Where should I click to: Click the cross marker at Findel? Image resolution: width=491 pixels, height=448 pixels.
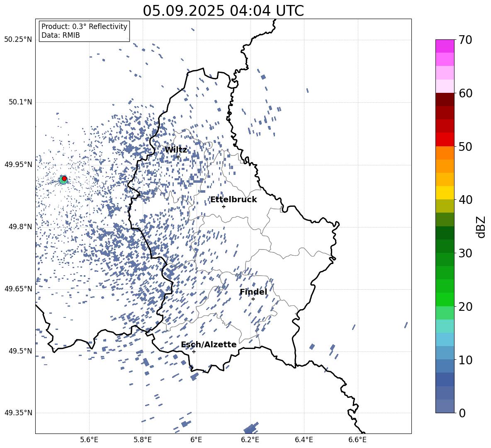click(x=253, y=299)
